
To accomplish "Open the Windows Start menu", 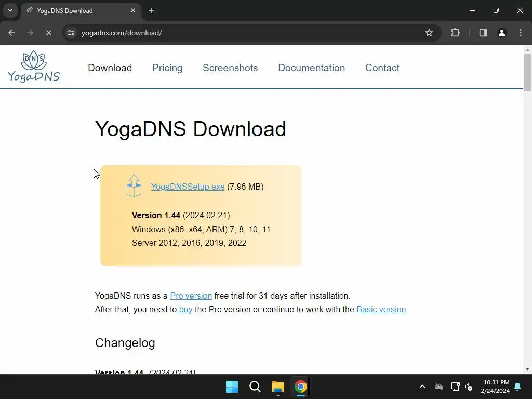I will 232,387.
